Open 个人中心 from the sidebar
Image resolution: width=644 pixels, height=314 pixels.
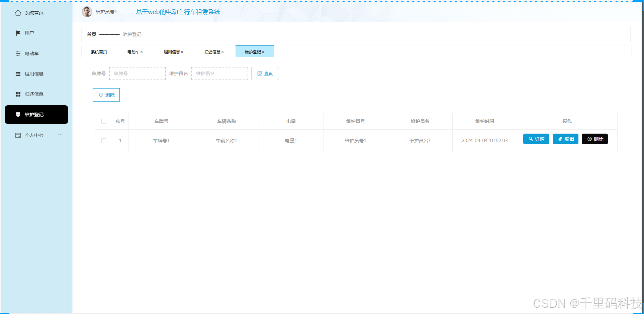[36, 135]
